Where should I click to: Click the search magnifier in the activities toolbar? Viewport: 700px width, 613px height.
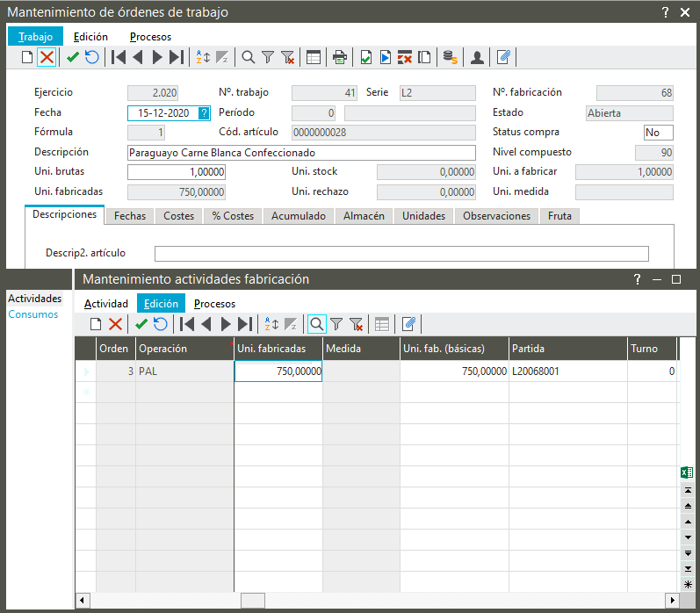click(x=316, y=324)
